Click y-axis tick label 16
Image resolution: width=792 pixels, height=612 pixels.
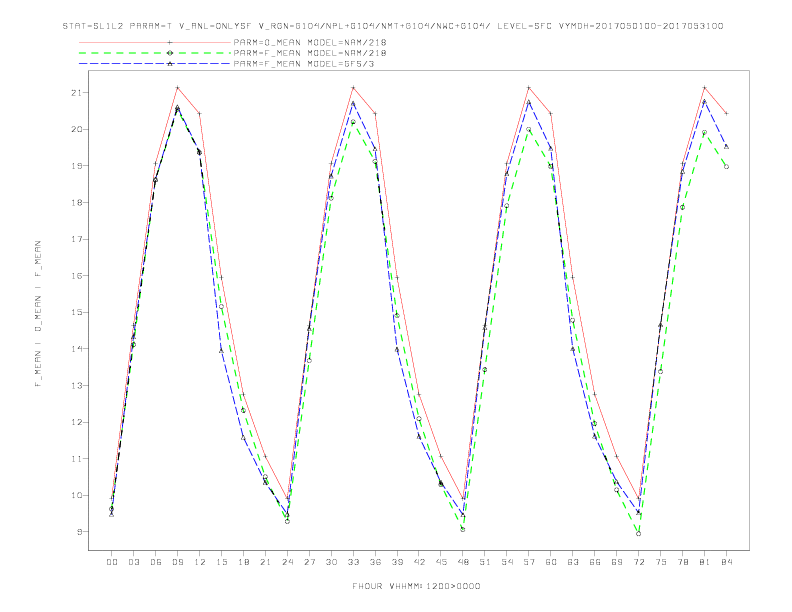coord(76,276)
